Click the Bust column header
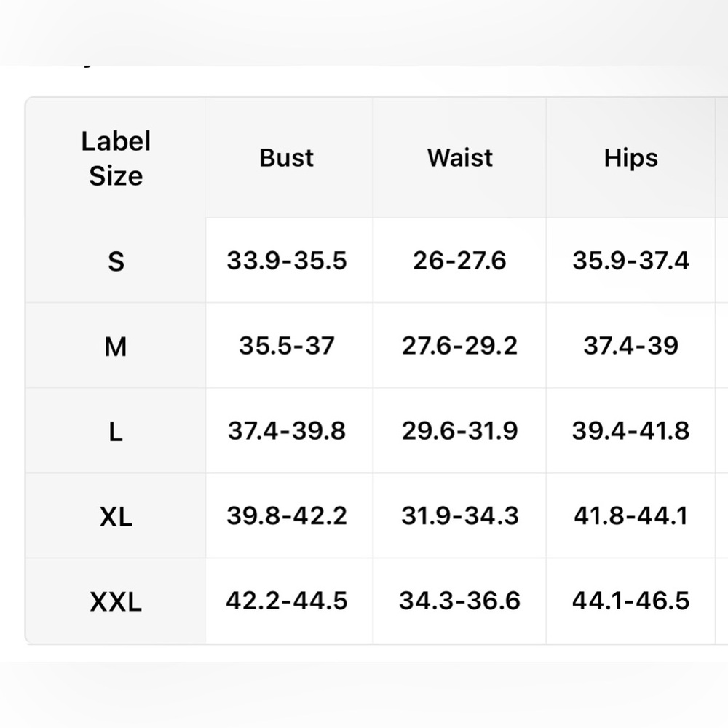 pyautogui.click(x=286, y=158)
